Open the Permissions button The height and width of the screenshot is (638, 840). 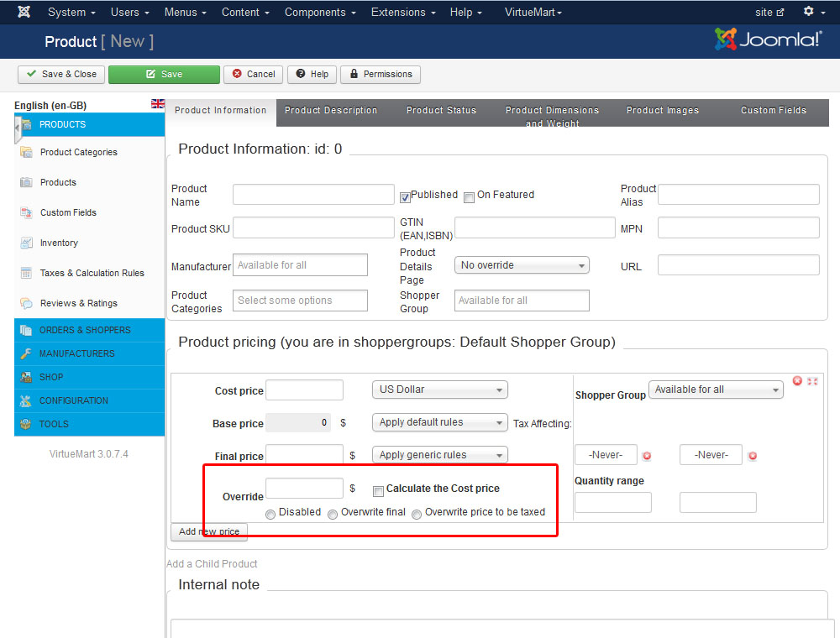(381, 75)
